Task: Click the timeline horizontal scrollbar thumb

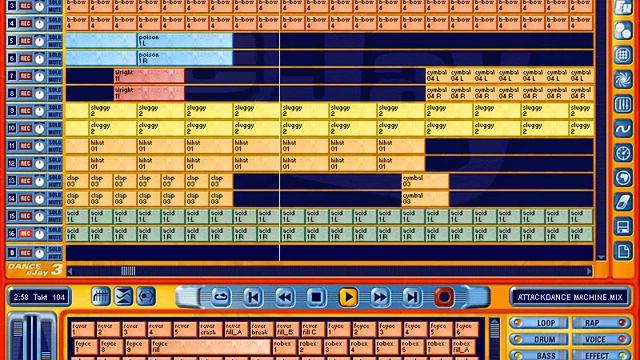Action: tap(128, 271)
